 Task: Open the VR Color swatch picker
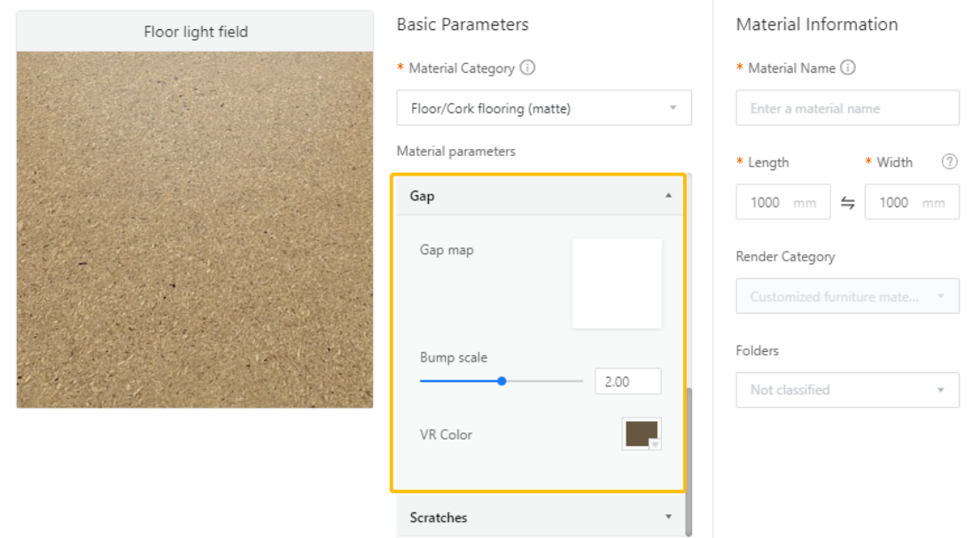pos(642,434)
